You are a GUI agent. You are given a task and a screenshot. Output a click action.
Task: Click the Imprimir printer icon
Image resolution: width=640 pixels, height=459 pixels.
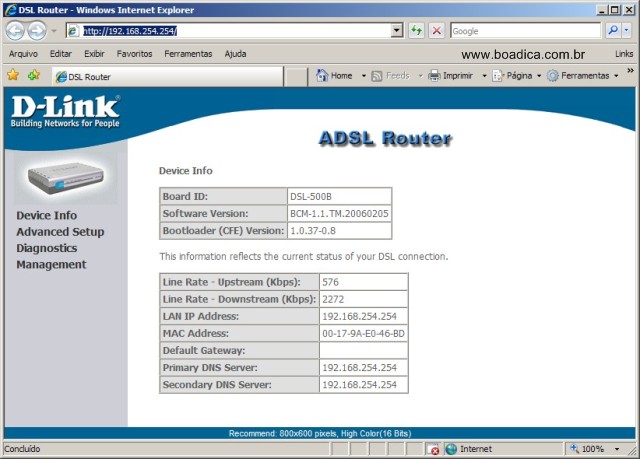coord(434,75)
